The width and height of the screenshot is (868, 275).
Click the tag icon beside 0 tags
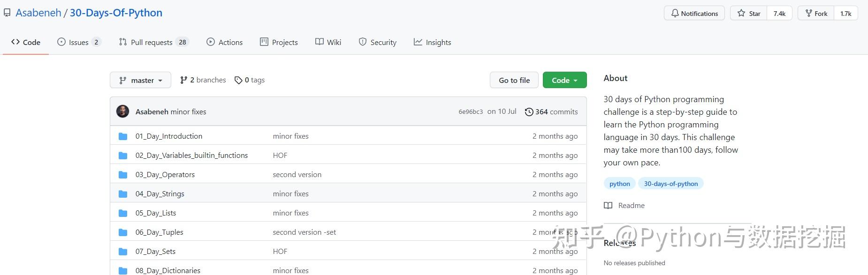[x=238, y=80]
